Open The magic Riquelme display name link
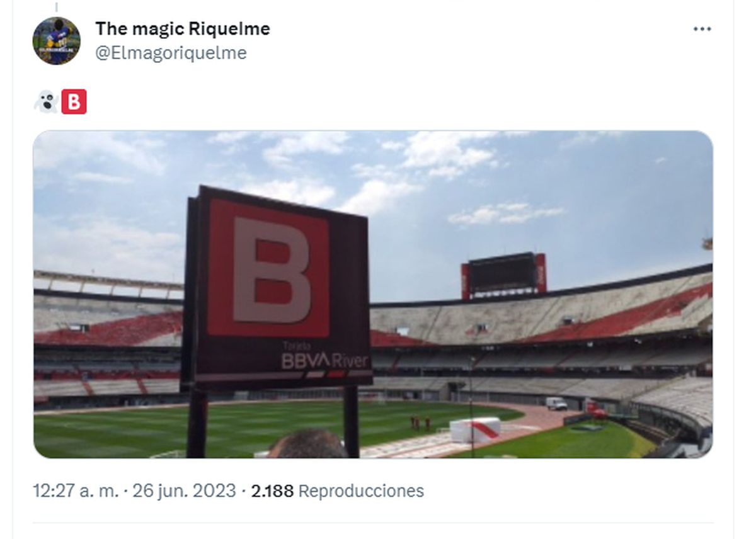 [x=183, y=28]
